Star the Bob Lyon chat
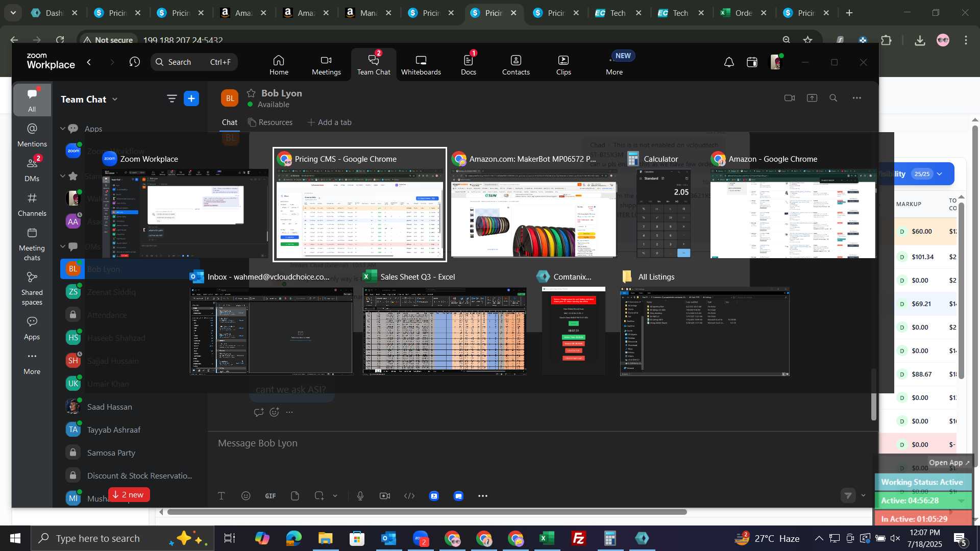980x551 pixels. (251, 93)
